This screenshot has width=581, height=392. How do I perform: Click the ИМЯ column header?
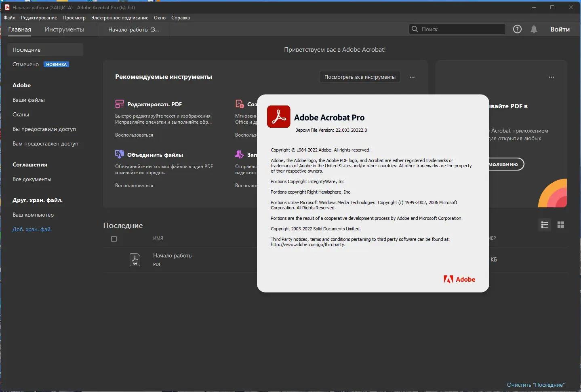(158, 238)
